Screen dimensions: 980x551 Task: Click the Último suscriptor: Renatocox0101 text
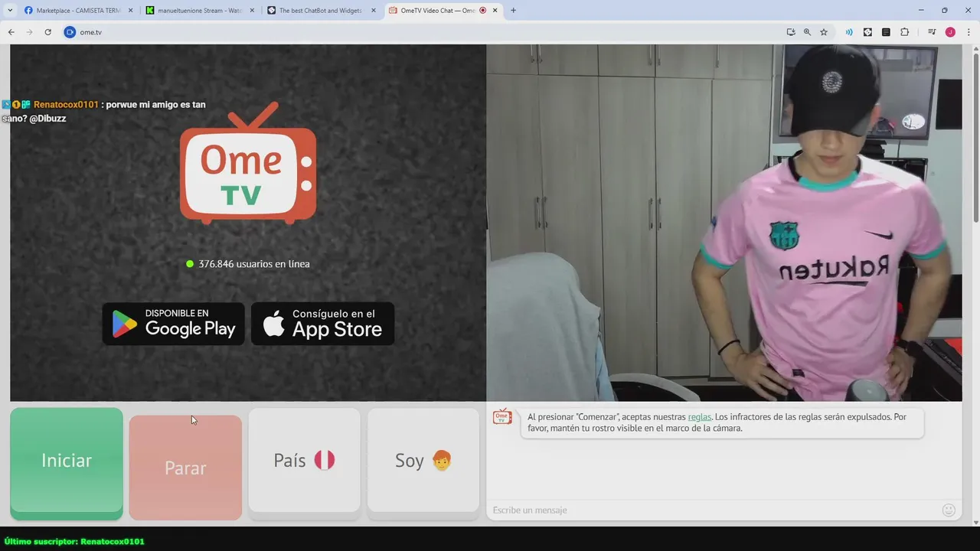(x=74, y=541)
